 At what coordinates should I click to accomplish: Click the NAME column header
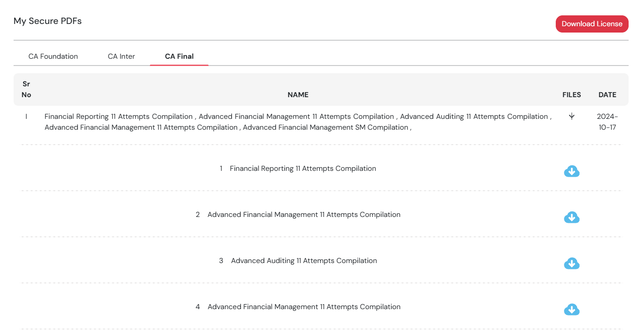click(298, 95)
